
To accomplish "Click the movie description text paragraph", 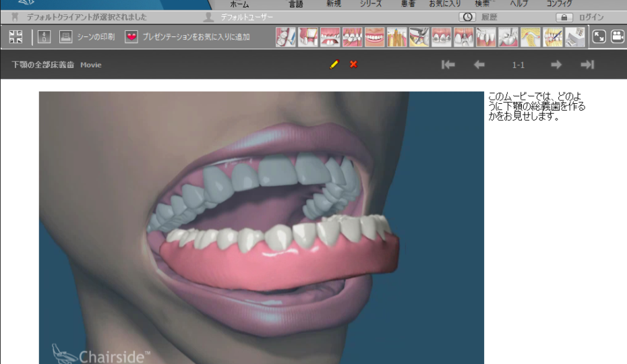I will click(537, 107).
